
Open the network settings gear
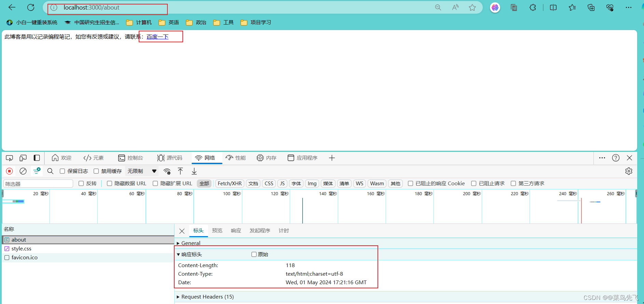click(629, 171)
